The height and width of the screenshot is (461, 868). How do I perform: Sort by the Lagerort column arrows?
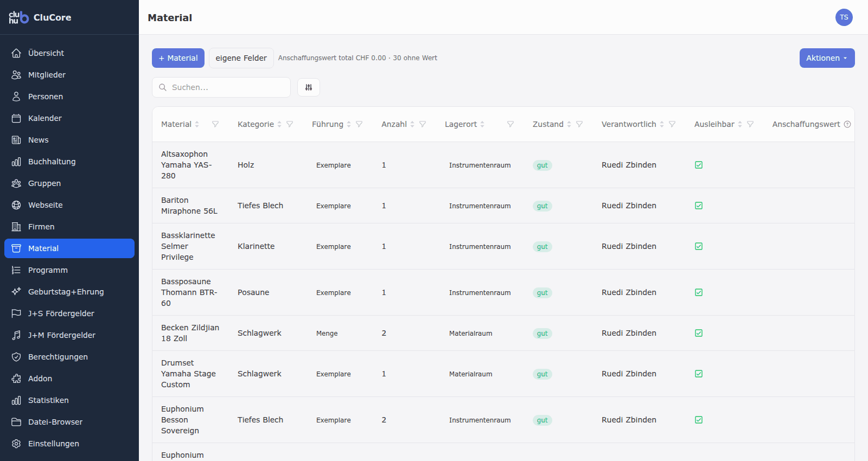pos(482,124)
